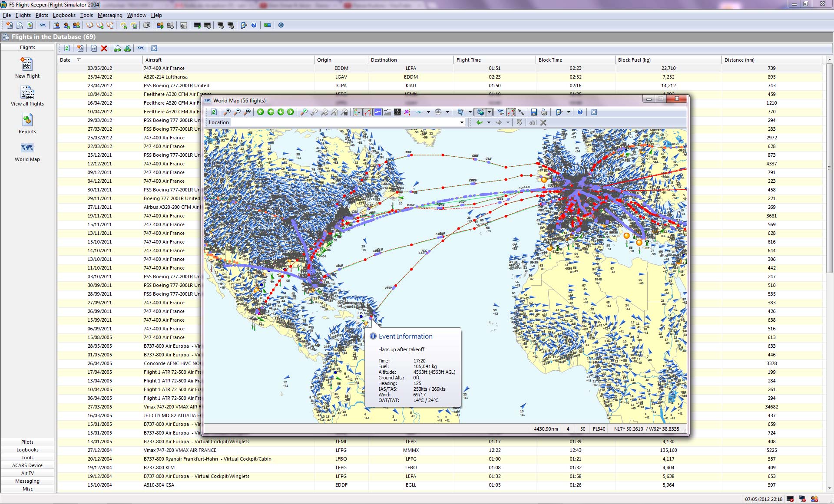
Task: Save the world map with the floppy icon
Action: pos(534,112)
